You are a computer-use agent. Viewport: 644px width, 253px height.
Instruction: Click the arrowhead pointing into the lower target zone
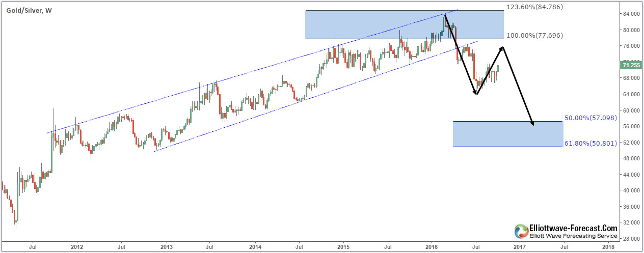pos(532,123)
